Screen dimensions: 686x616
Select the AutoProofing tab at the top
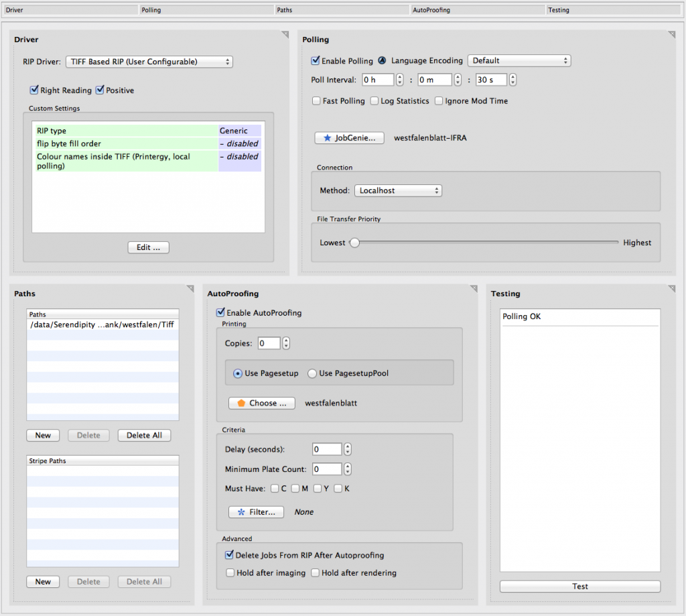point(478,9)
